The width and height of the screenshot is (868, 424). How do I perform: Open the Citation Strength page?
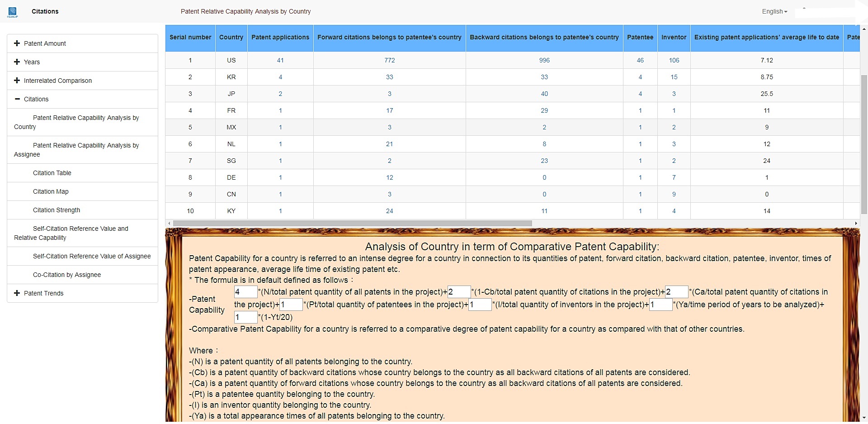[82, 210]
